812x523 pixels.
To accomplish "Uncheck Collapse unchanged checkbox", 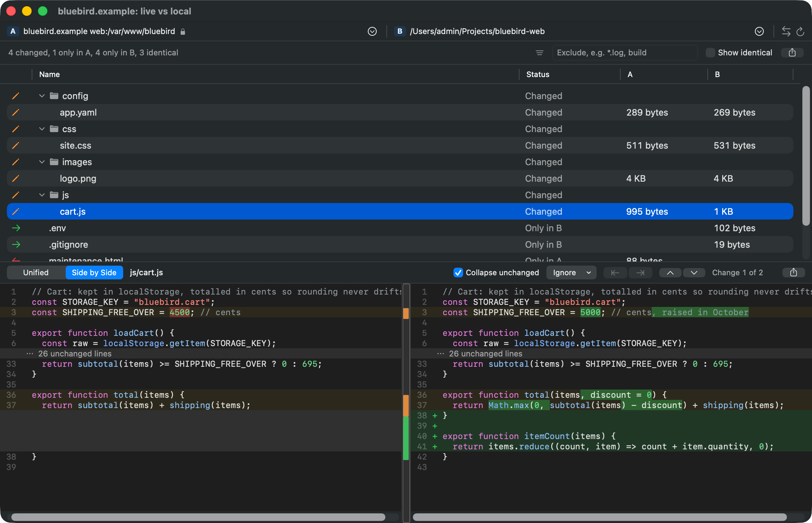I will [458, 273].
